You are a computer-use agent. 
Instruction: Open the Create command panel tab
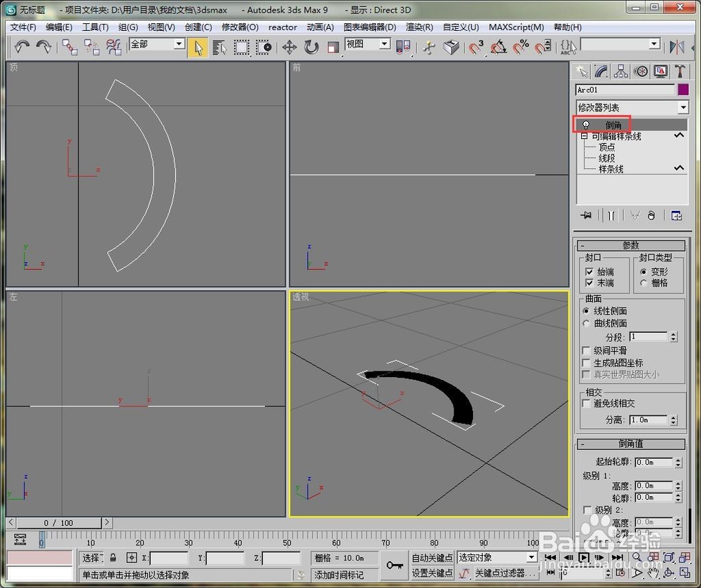[582, 71]
